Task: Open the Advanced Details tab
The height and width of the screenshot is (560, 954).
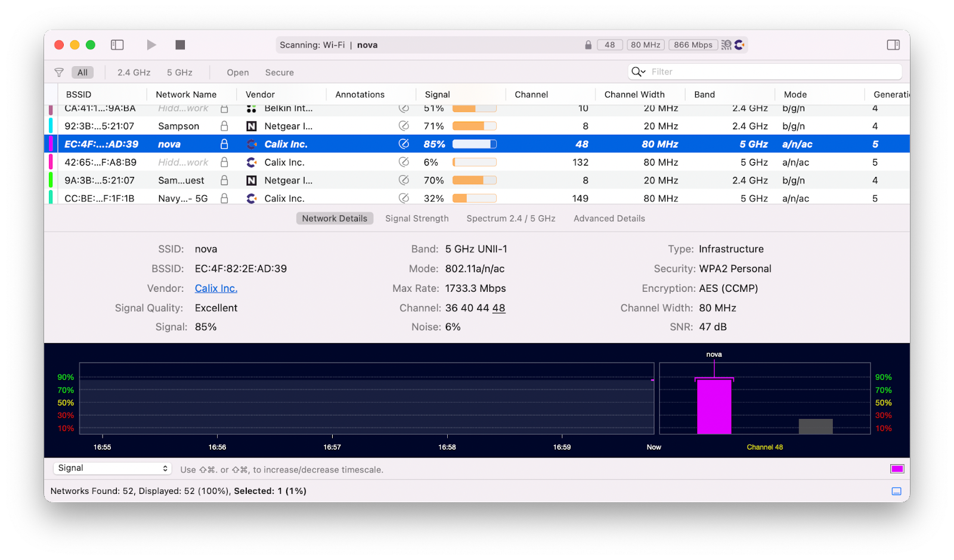Action: pos(609,219)
